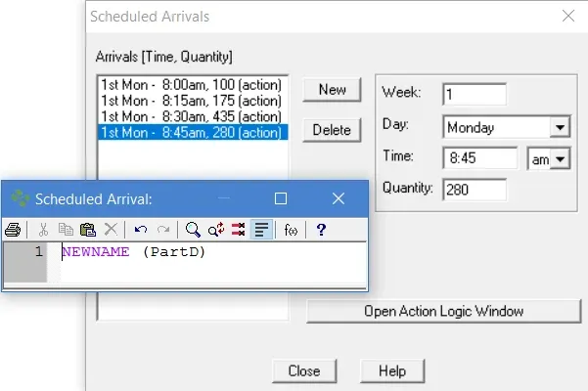588x391 pixels.
Task: Undo last edit with arrow icon
Action: pyautogui.click(x=141, y=230)
